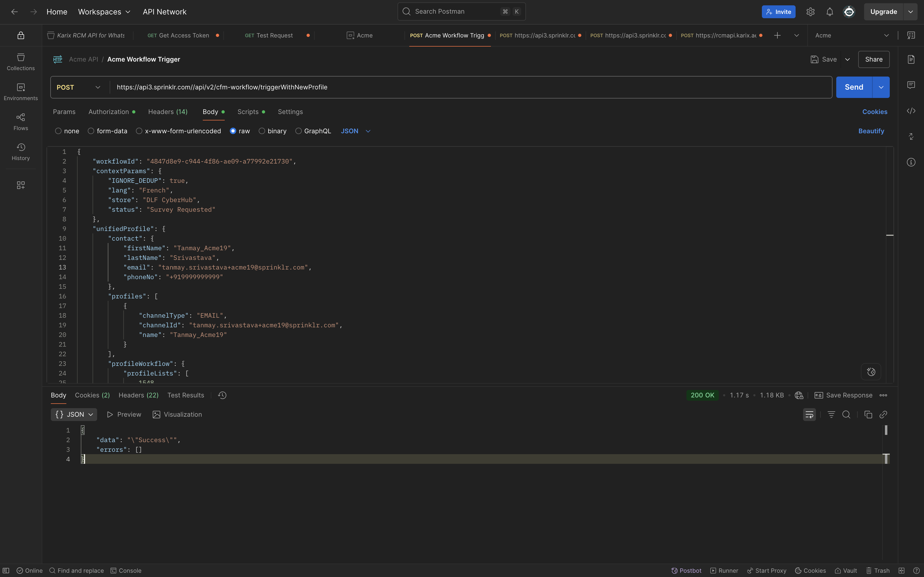Open the response JSON format dropdown

(x=74, y=415)
